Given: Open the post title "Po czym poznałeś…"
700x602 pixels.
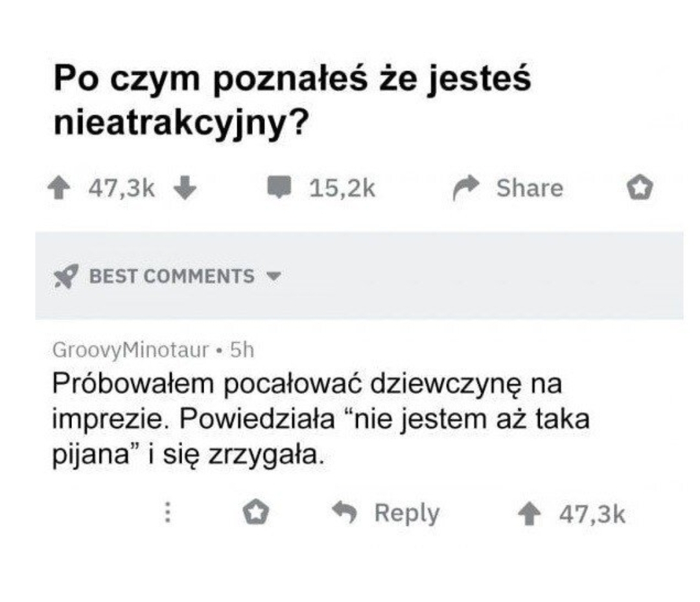Looking at the screenshot, I should coord(292,100).
